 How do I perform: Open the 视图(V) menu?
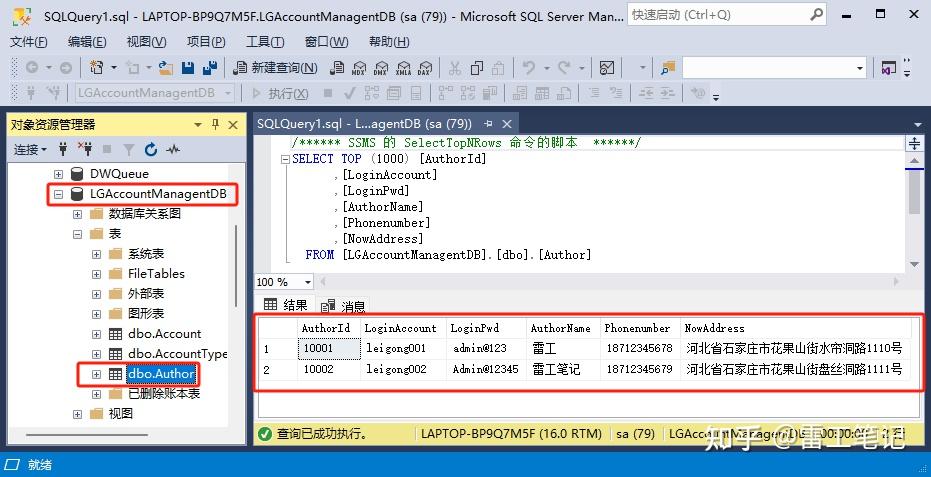(x=146, y=42)
